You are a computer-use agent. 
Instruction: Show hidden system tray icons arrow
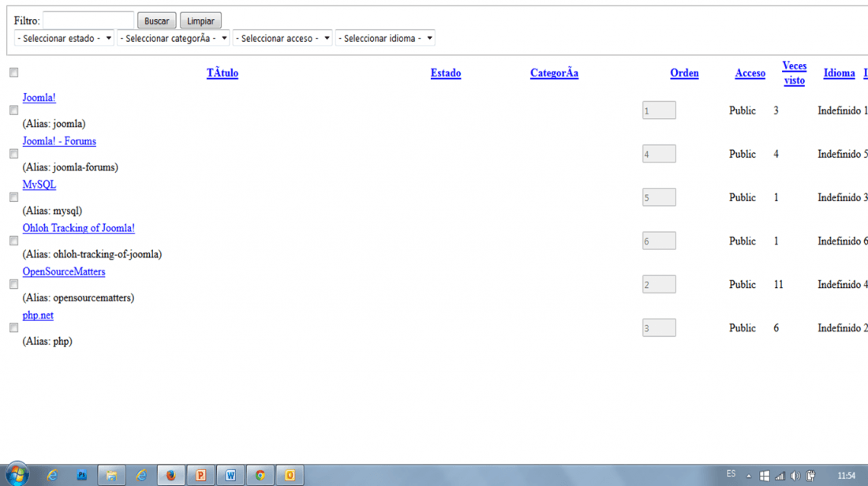point(748,476)
